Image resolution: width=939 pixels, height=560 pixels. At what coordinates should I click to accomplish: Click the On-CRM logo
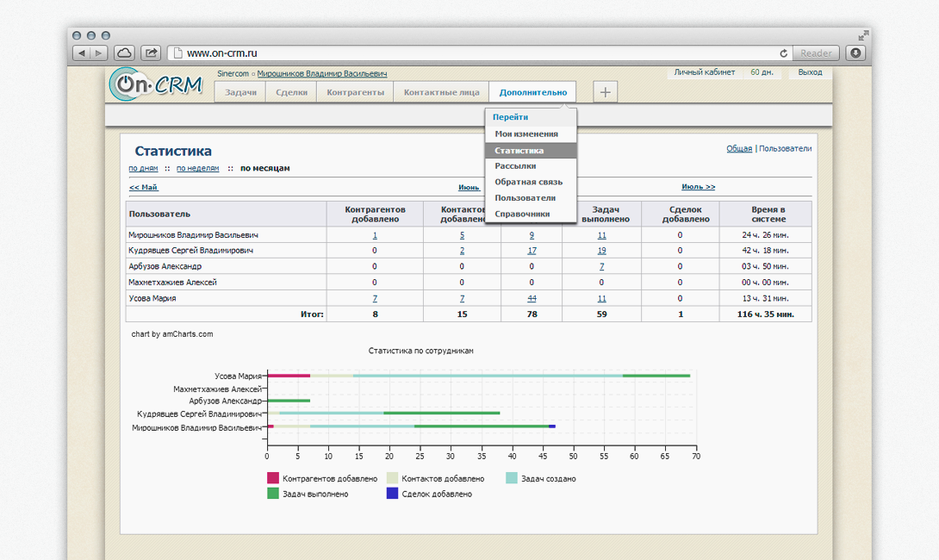156,84
